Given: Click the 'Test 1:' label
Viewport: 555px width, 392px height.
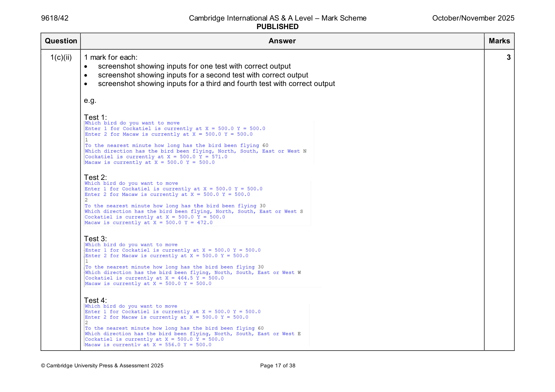Looking at the screenshot, I should pos(96,118).
